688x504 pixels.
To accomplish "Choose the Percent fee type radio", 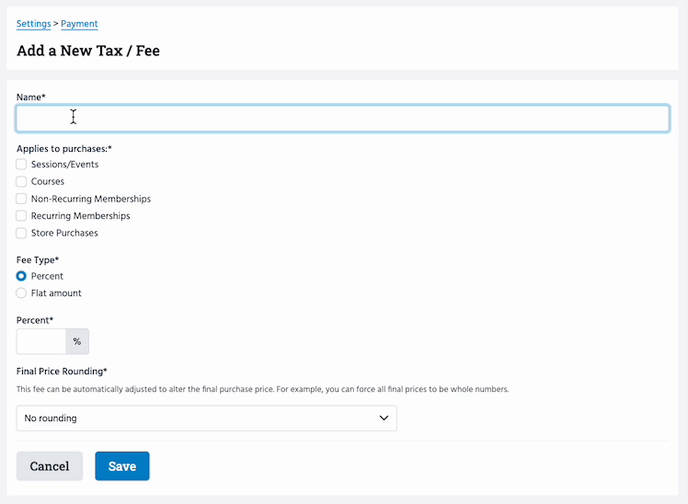I will pos(22,276).
